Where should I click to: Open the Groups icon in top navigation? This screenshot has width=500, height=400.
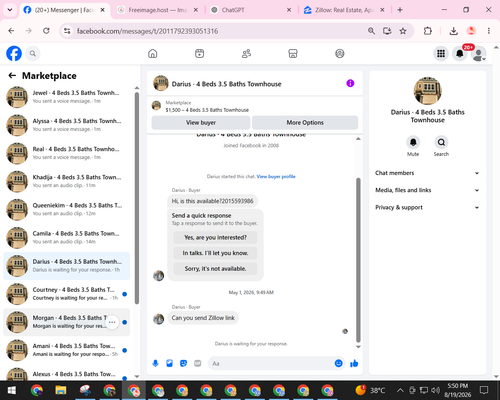coord(340,53)
